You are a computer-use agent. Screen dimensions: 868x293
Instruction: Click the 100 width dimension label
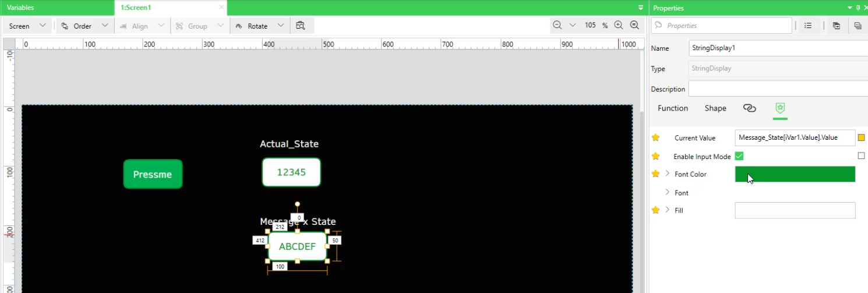(x=280, y=266)
